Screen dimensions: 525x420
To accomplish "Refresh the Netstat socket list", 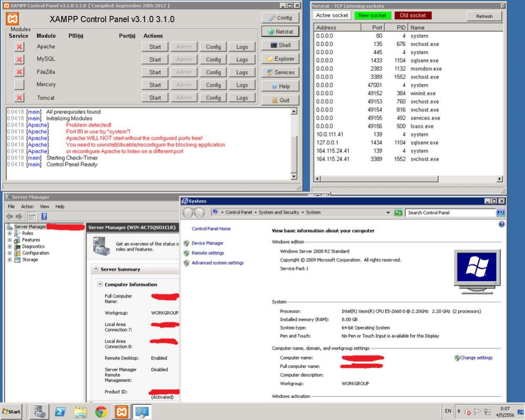I will point(484,16).
